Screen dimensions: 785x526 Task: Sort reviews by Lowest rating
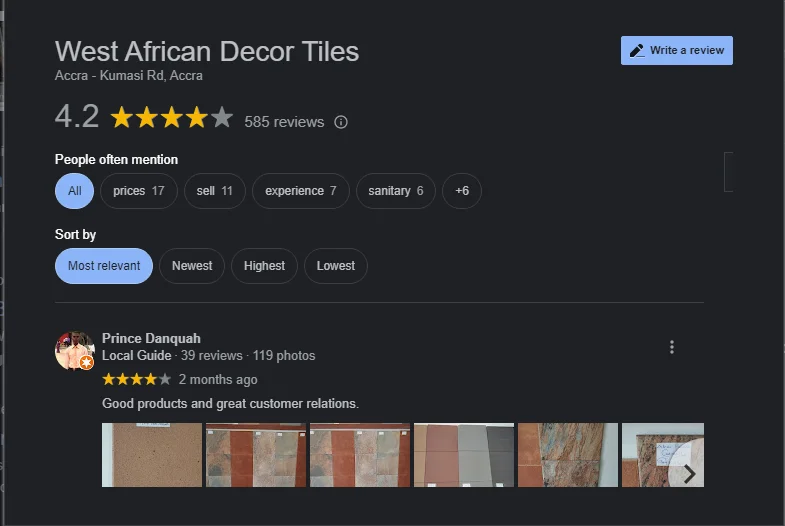click(335, 266)
